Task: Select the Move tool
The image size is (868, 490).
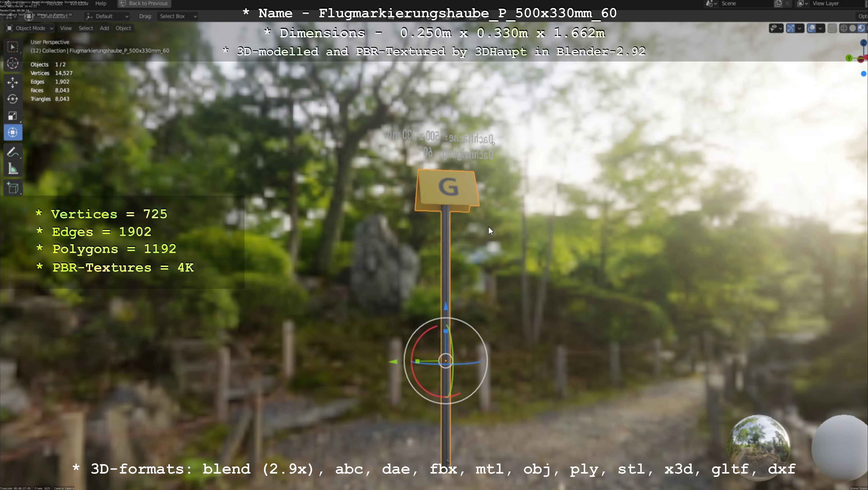Action: click(x=12, y=82)
